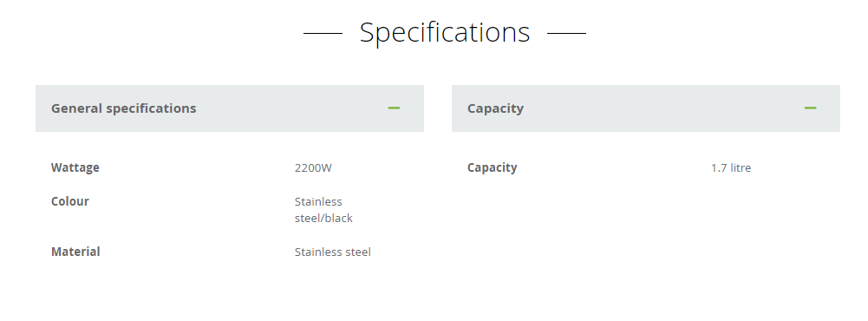Click the line left of the Specifications heading
The width and height of the screenshot is (868, 321).
point(323,33)
